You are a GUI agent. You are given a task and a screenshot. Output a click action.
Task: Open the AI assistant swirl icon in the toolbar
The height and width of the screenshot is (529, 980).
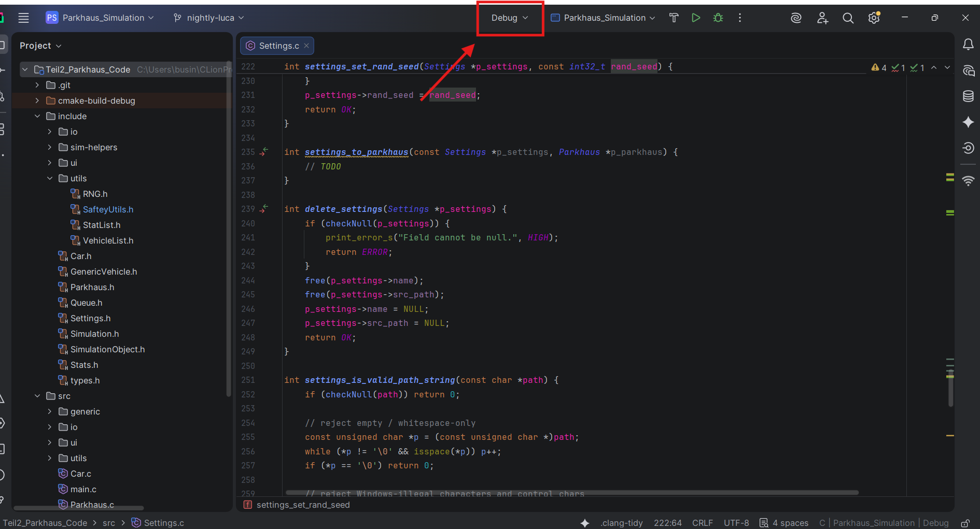click(796, 18)
